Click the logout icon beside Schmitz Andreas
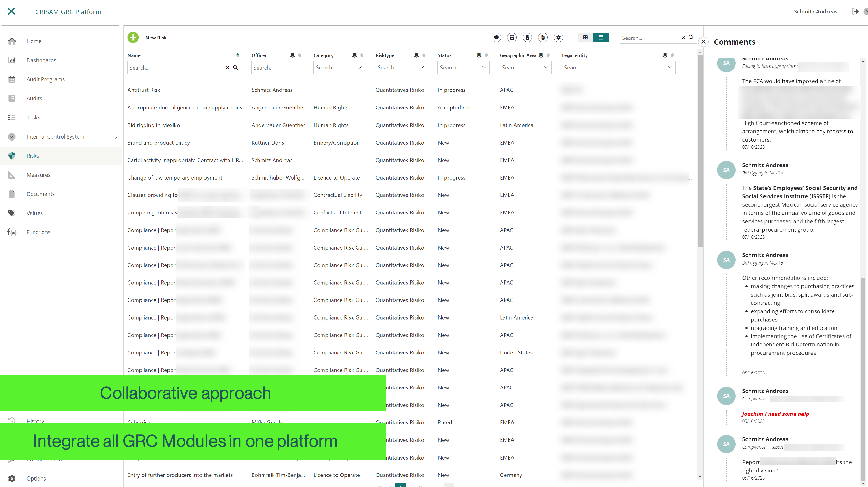This screenshot has width=868, height=487. 855,12
